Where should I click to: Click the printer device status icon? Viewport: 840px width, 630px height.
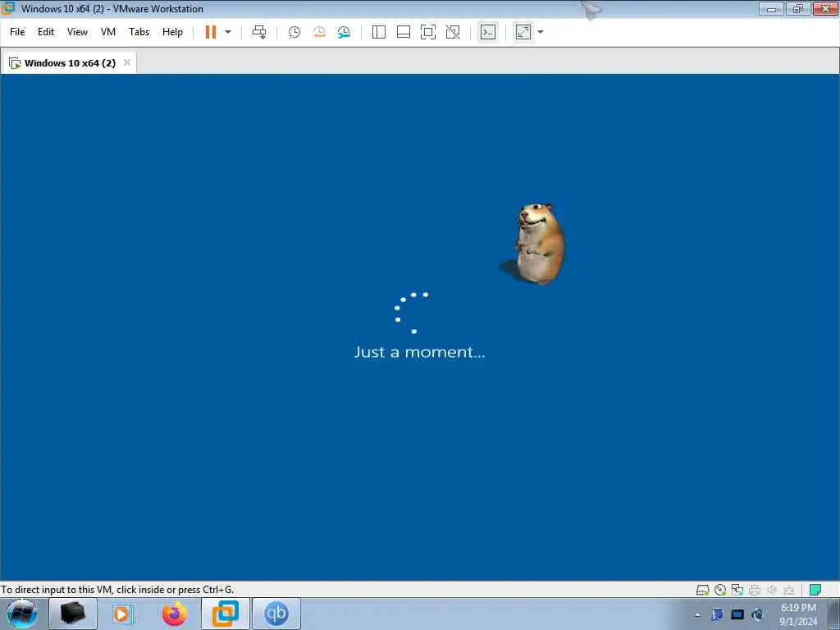click(x=755, y=590)
